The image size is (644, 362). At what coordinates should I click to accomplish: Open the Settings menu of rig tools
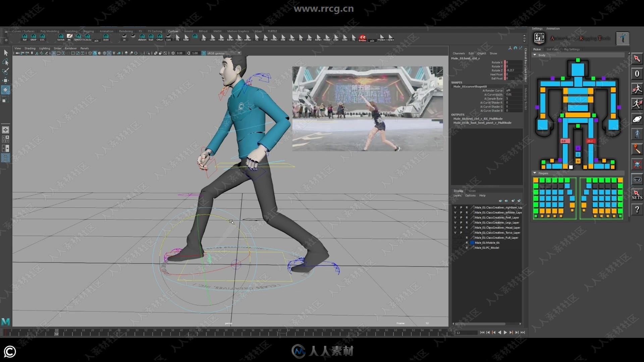(x=537, y=28)
